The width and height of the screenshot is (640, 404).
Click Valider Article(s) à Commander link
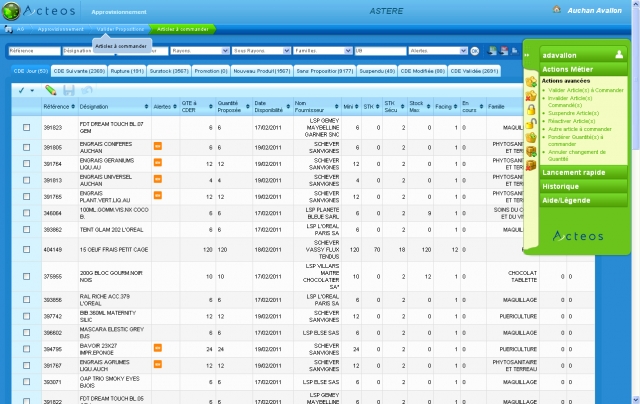coord(586,90)
